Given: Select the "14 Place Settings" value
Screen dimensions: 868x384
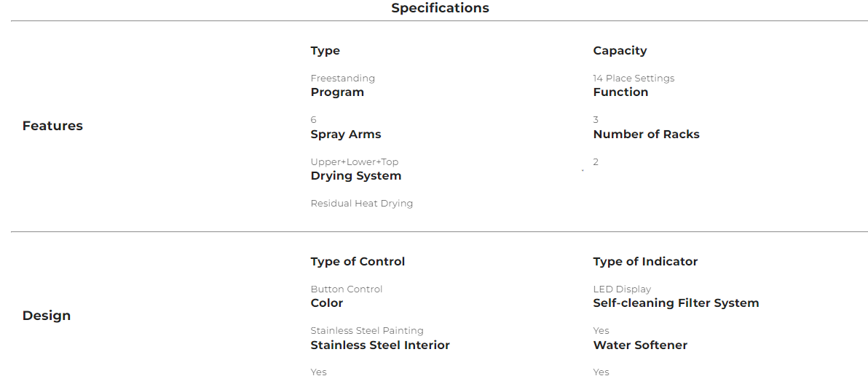Looking at the screenshot, I should point(634,78).
